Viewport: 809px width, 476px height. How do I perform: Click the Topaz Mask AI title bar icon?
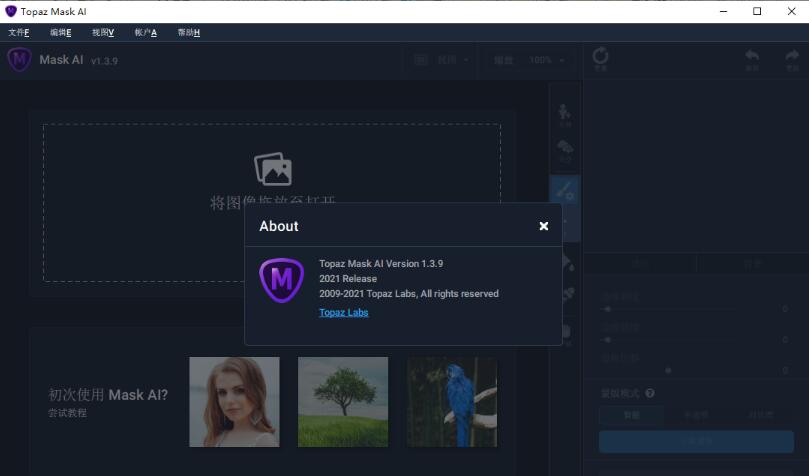(x=11, y=11)
